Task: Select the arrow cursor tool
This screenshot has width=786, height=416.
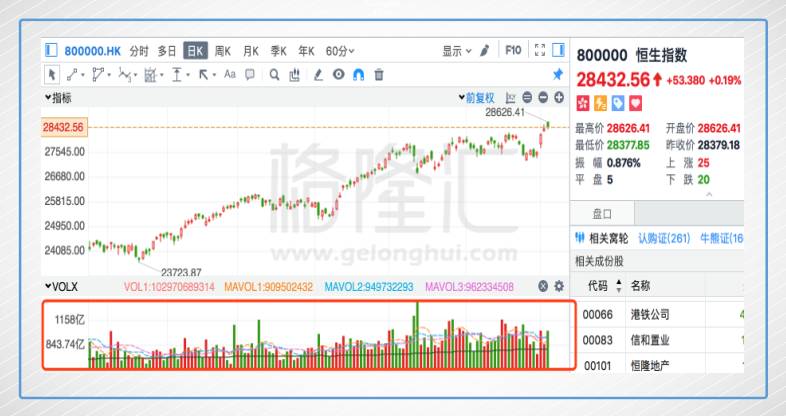Action: click(x=52, y=75)
